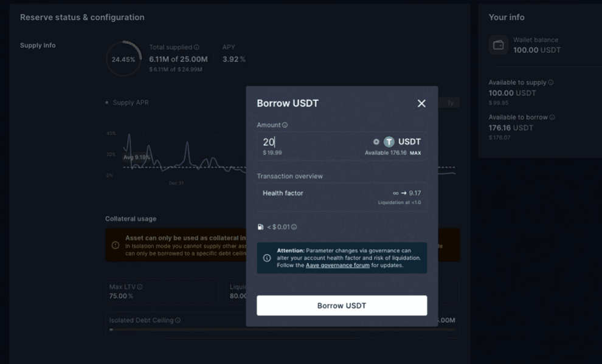
Task: Open the Aave governance forum link
Action: tap(337, 265)
